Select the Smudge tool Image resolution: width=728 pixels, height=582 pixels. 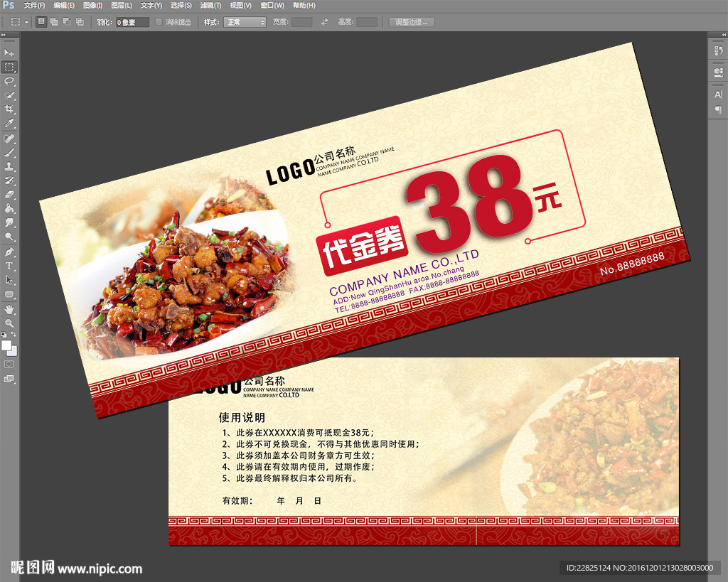pos(9,222)
